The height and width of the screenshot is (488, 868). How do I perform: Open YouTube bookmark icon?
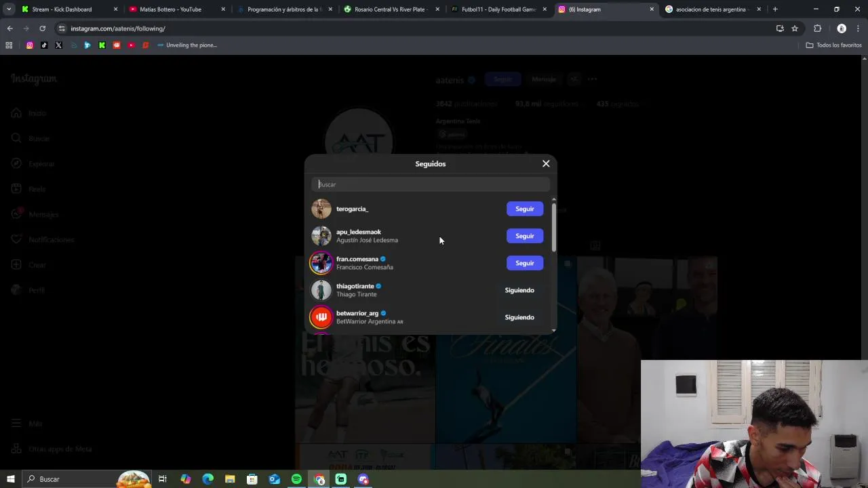131,45
